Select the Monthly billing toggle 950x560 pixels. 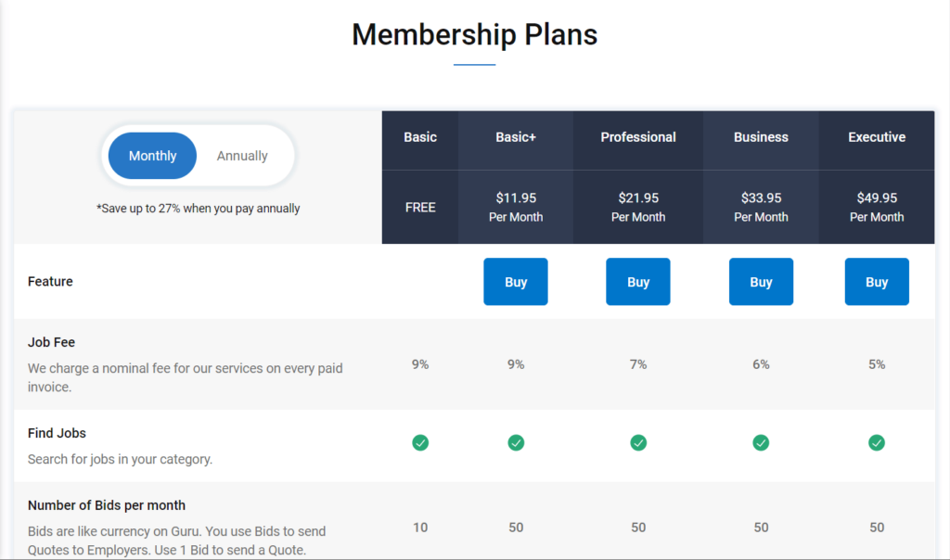(x=152, y=156)
